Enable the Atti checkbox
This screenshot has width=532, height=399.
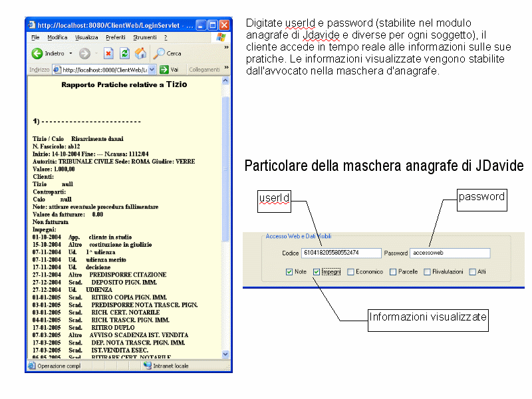(472, 272)
